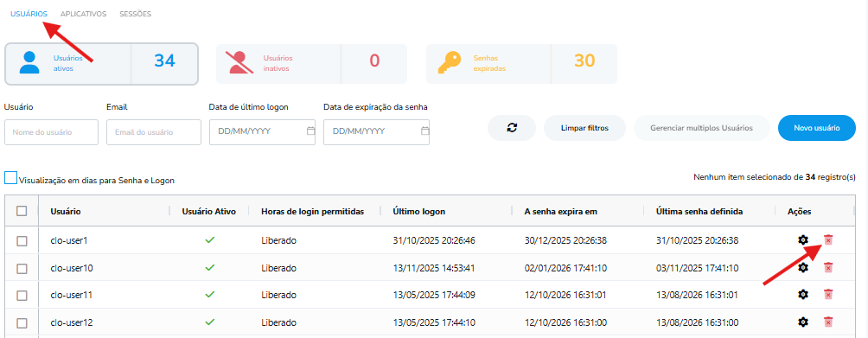The width and height of the screenshot is (868, 338).
Task: Open settings gear for clo-user10
Action: (803, 267)
